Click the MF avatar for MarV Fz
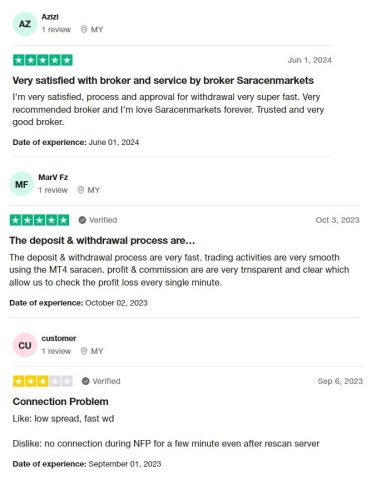 (21, 184)
